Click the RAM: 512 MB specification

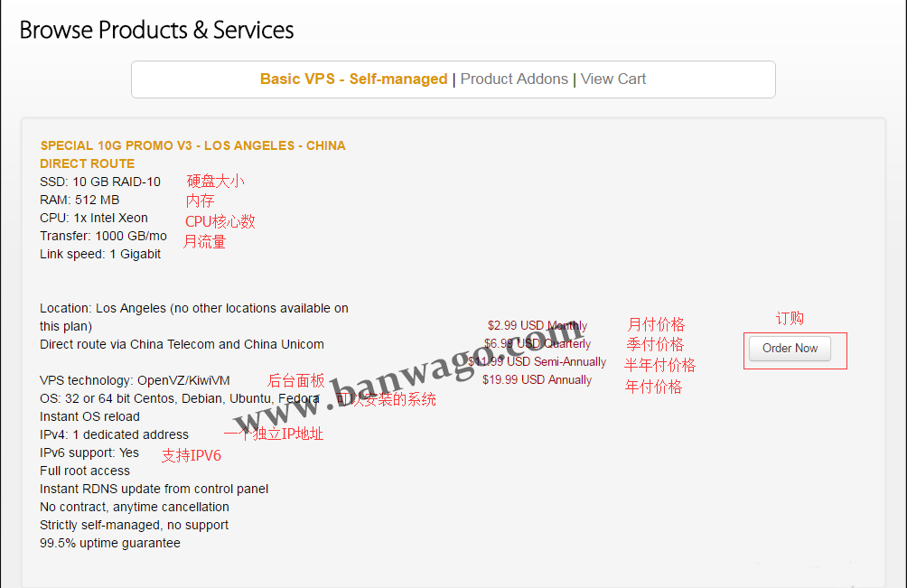click(79, 200)
